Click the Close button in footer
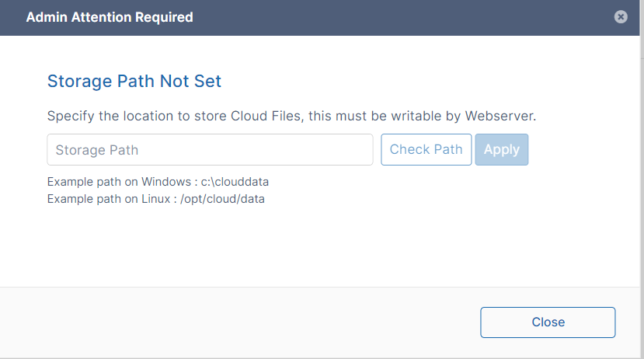644x359 pixels. [x=548, y=322]
